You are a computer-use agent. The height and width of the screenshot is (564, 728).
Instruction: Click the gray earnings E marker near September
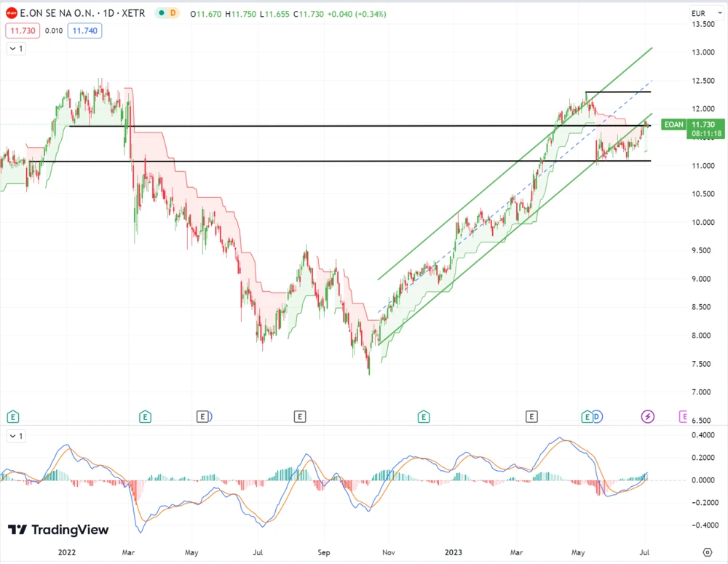[x=299, y=416]
